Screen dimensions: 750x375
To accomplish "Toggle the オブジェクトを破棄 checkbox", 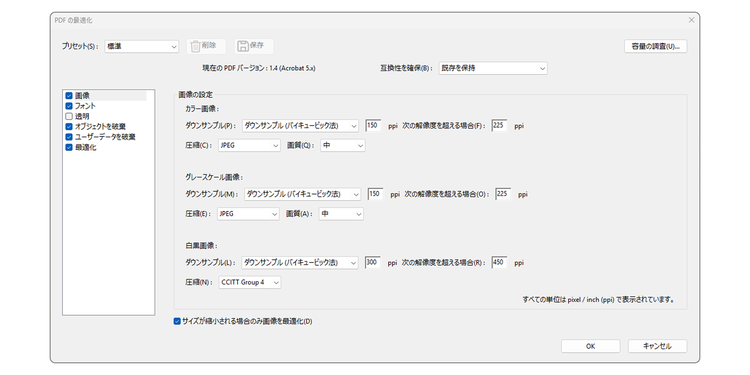I will (69, 127).
